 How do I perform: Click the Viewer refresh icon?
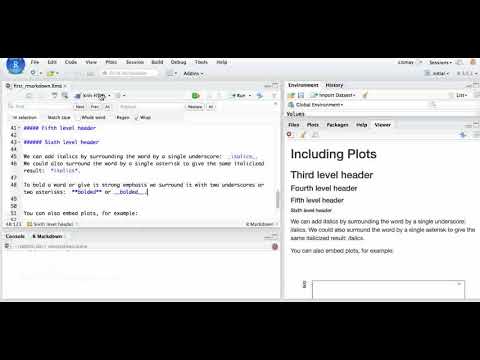pyautogui.click(x=463, y=135)
